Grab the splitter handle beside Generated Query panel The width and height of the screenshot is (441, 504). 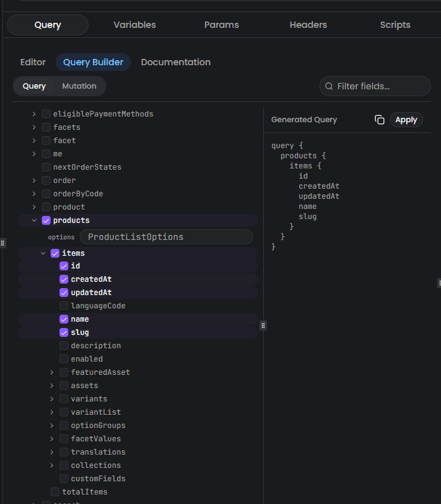click(263, 325)
